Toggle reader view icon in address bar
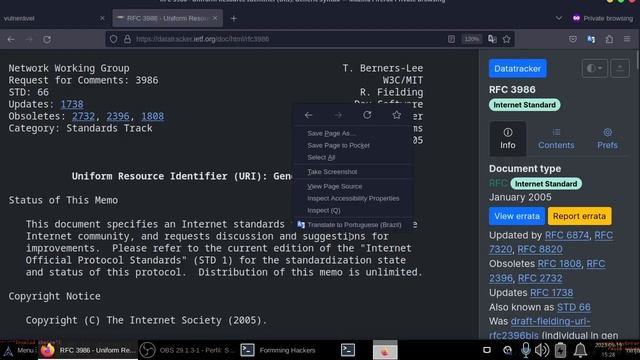The image size is (640, 360). pyautogui.click(x=451, y=39)
